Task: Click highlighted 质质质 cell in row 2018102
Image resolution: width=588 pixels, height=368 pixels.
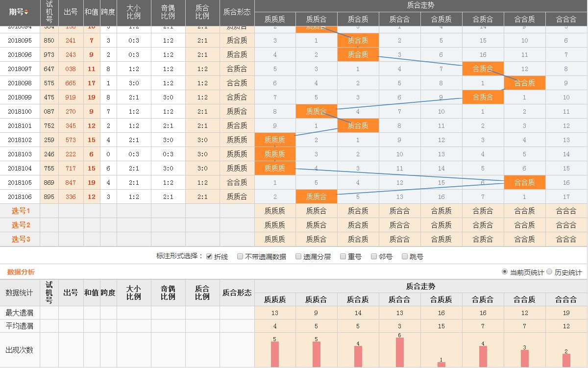Action: [275, 140]
